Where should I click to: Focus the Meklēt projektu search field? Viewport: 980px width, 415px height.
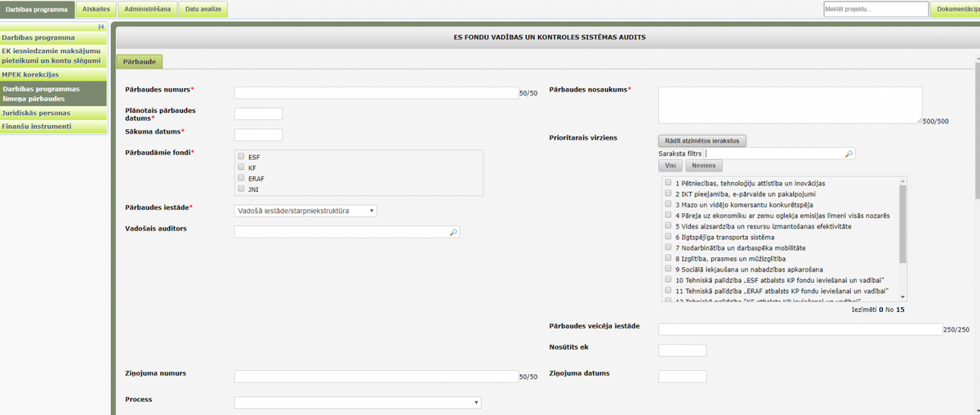(875, 9)
